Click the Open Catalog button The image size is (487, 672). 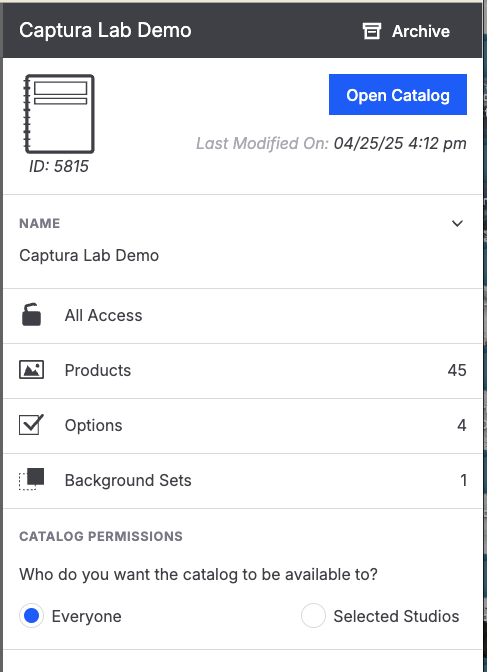(x=398, y=95)
